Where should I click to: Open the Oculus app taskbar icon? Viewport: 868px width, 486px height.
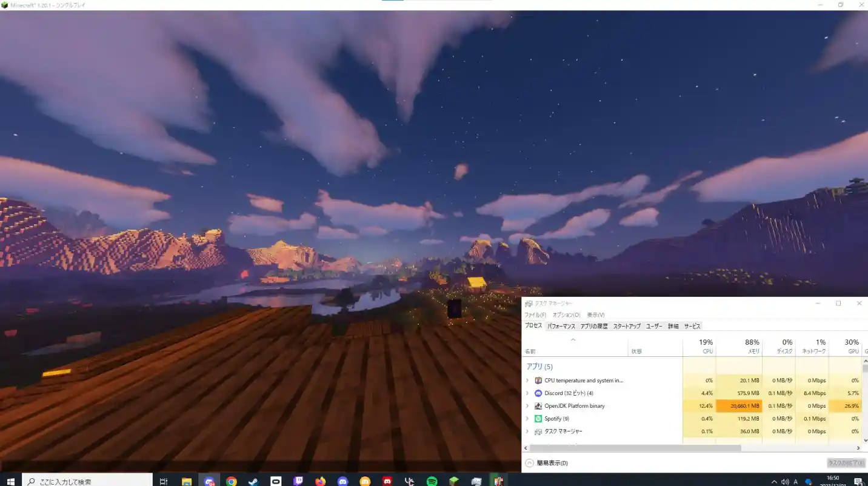tap(276, 481)
